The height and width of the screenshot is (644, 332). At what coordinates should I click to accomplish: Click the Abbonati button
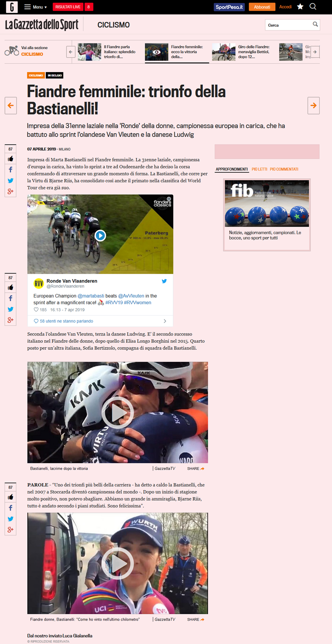click(x=262, y=7)
